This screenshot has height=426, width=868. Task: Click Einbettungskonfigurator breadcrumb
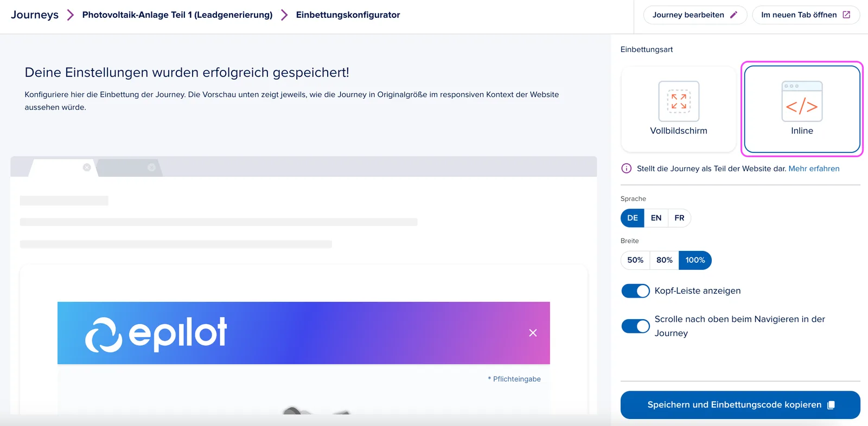click(x=348, y=15)
